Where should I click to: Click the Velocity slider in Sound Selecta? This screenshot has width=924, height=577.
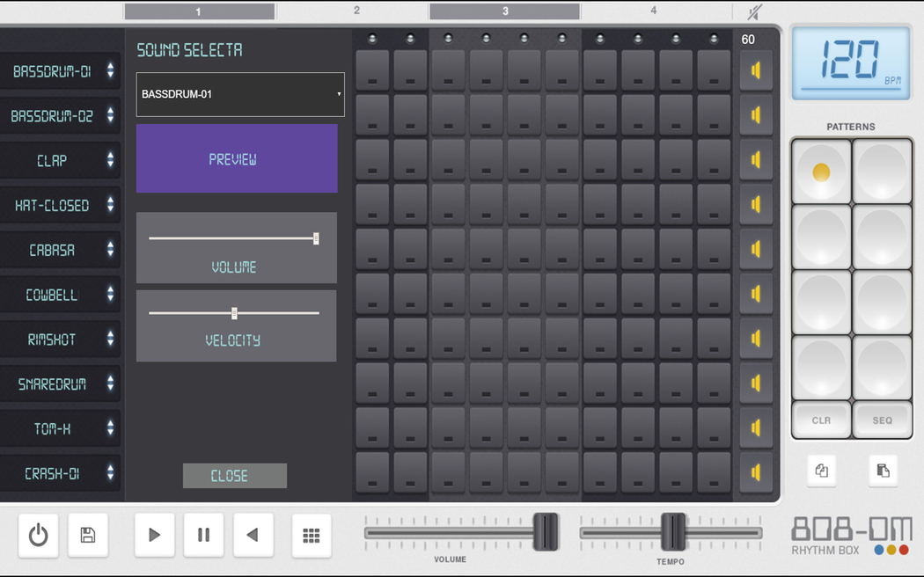(234, 313)
